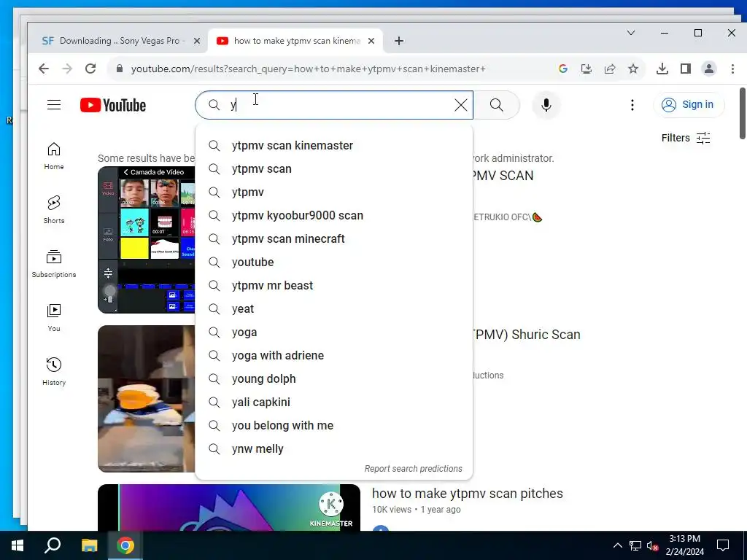Select suggestion 'youtube'
Screen dimensions: 747x560
pyautogui.click(x=334, y=262)
